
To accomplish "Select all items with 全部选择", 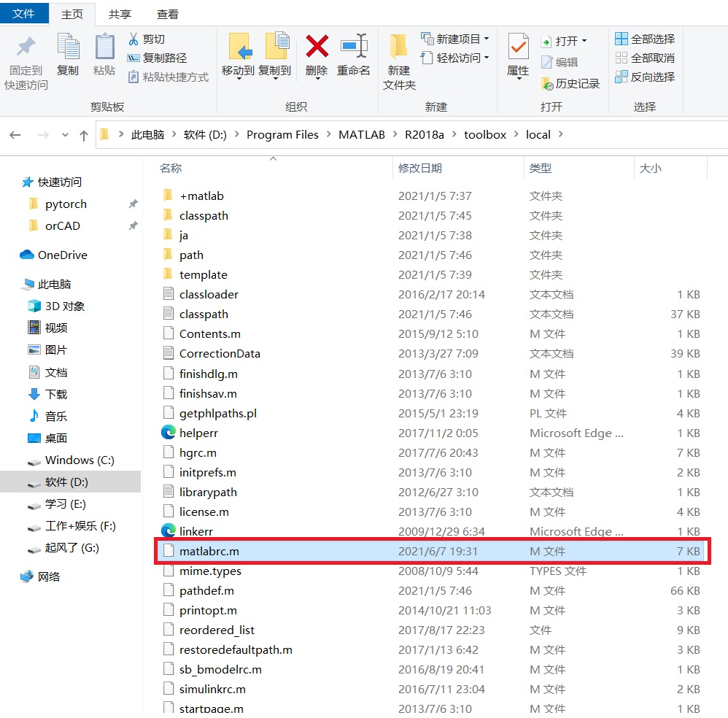I will (x=643, y=38).
